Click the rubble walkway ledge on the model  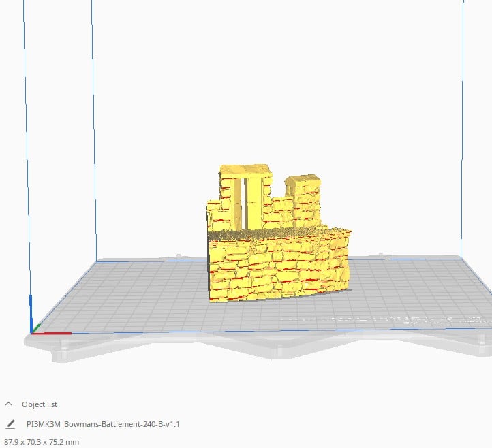click(x=279, y=234)
